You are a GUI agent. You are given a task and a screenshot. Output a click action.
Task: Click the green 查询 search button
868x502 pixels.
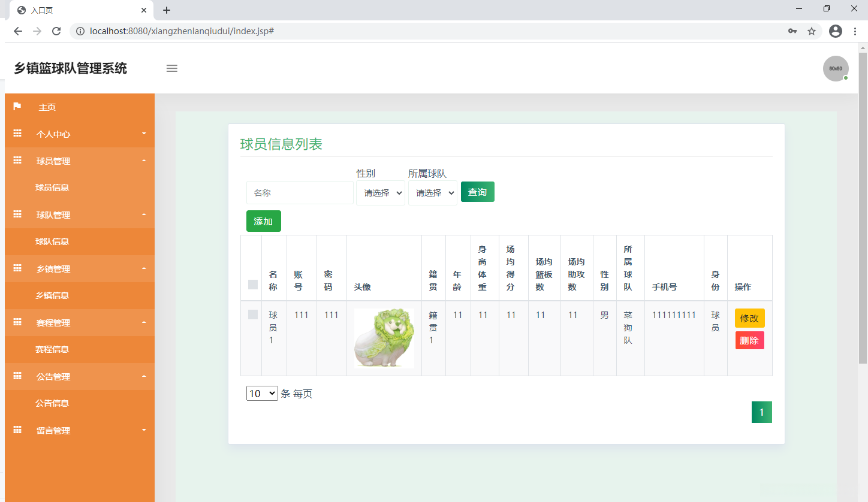pyautogui.click(x=477, y=192)
